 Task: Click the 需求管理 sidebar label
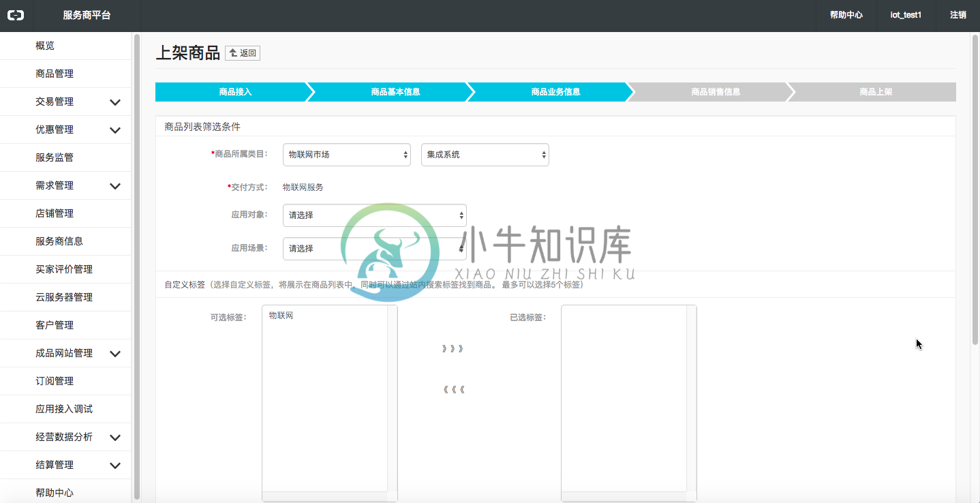55,185
